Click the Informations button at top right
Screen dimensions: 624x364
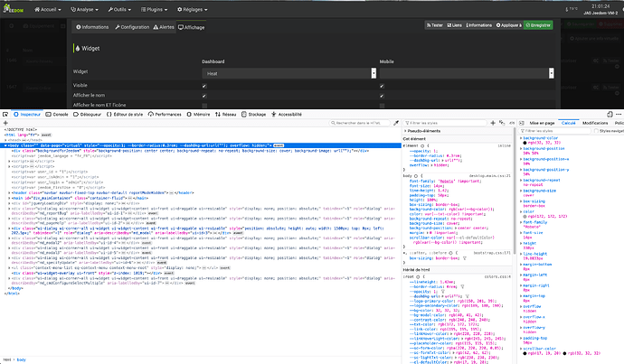479,25
